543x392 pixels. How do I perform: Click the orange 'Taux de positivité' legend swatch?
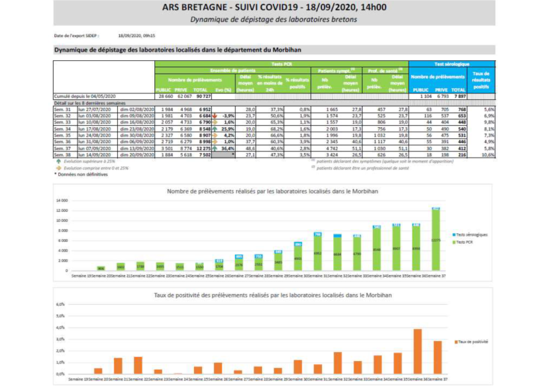(456, 342)
